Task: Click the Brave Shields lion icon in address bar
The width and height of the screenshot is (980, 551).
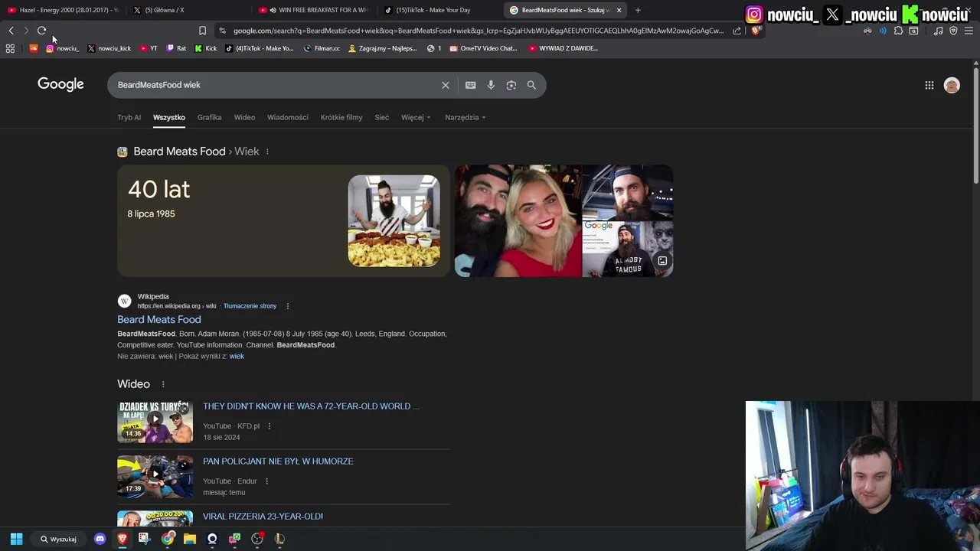Action: [756, 31]
